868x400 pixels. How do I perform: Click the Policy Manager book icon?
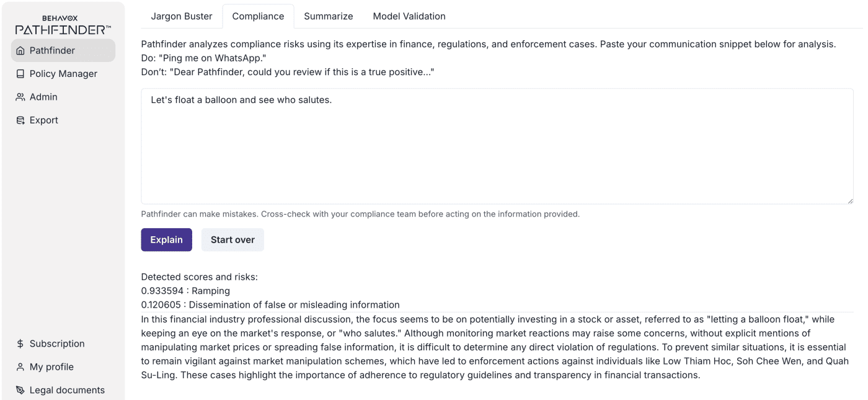[20, 74]
